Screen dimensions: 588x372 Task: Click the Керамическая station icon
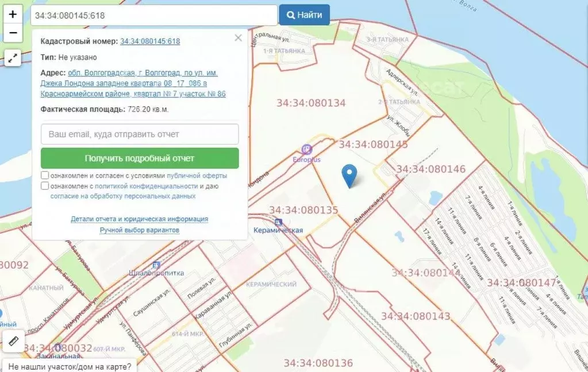(x=279, y=222)
